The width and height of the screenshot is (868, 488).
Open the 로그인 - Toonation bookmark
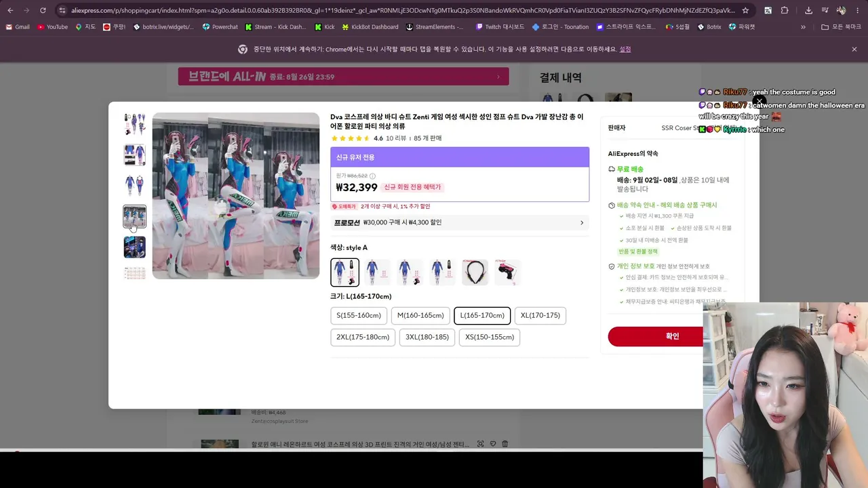point(560,27)
